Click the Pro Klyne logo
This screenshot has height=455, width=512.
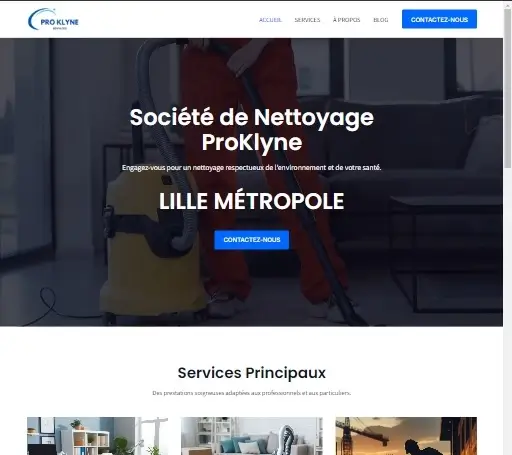[53, 19]
